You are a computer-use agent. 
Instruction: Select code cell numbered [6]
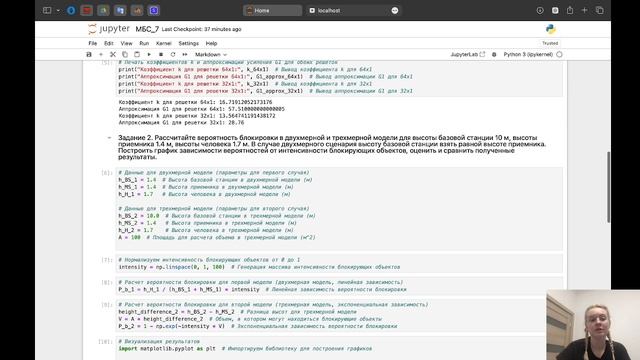coord(339,209)
